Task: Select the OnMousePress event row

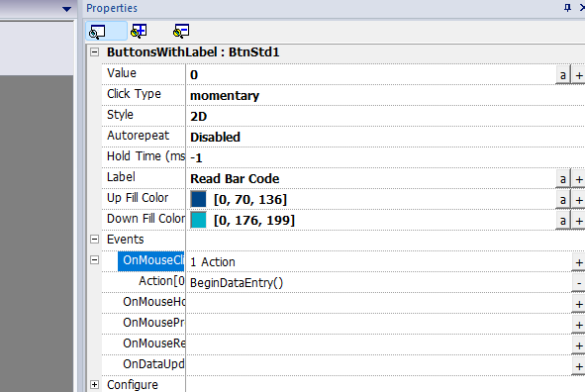Action: [153, 323]
